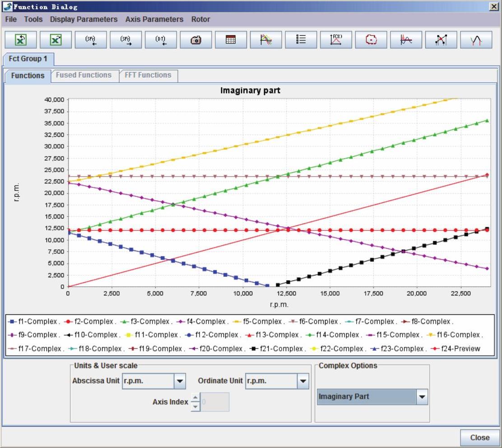This screenshot has height=448, width=502.
Task: Open the table grid view icon
Action: point(231,40)
